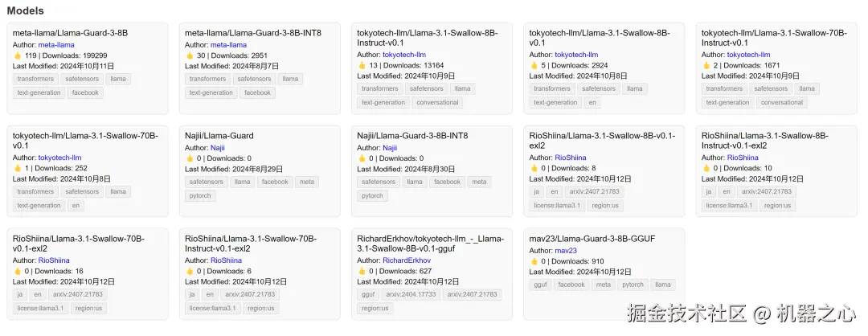Click 'arxiv:2407.21783' tag on RioShiina Swallow-70B-v0.1-exl2 card
This screenshot has height=336, width=868.
pyautogui.click(x=77, y=294)
